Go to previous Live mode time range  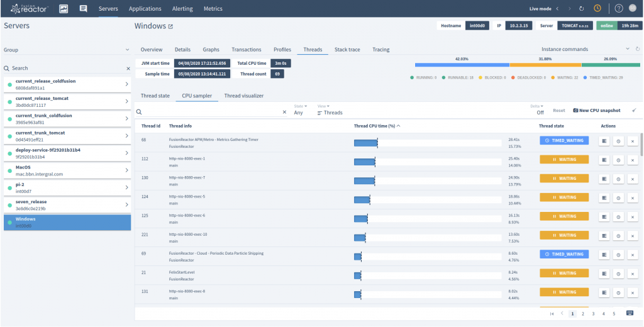[557, 9]
